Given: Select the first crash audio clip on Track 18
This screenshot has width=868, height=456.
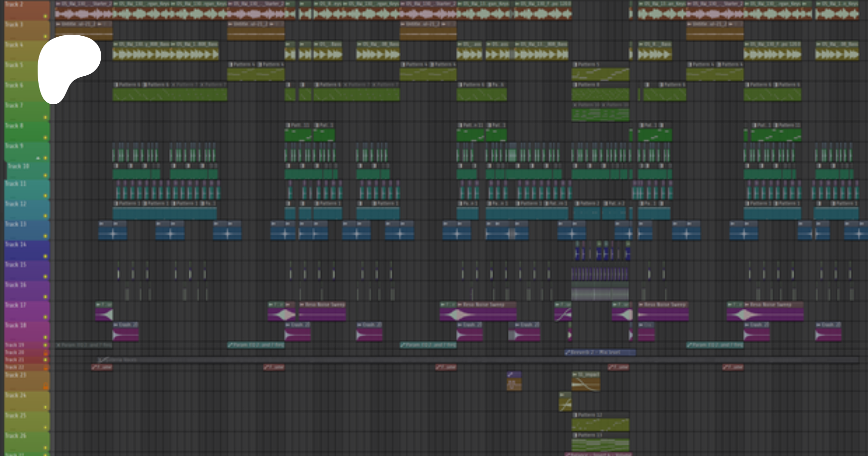Looking at the screenshot, I should [126, 334].
